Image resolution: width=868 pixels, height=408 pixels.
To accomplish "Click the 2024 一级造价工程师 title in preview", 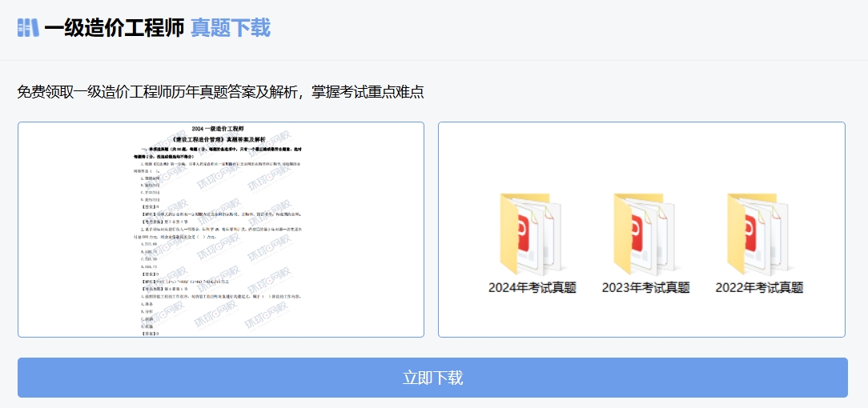I will click(x=218, y=129).
